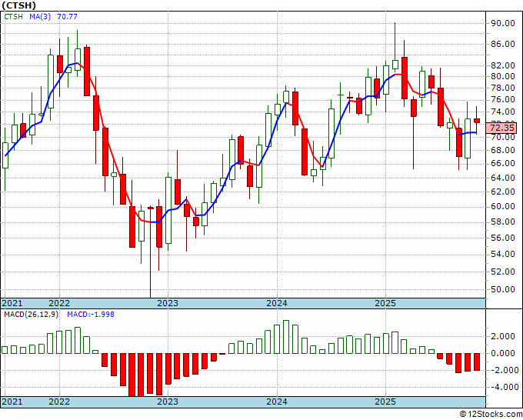523x420 pixels.
Task: Click the 86.00 price axis label
Action: (503, 44)
